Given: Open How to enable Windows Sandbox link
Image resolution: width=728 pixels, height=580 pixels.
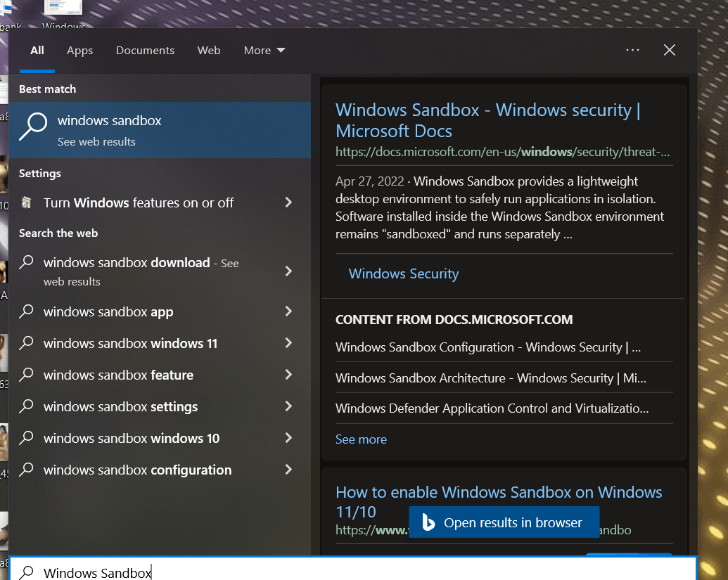Looking at the screenshot, I should pyautogui.click(x=499, y=501).
